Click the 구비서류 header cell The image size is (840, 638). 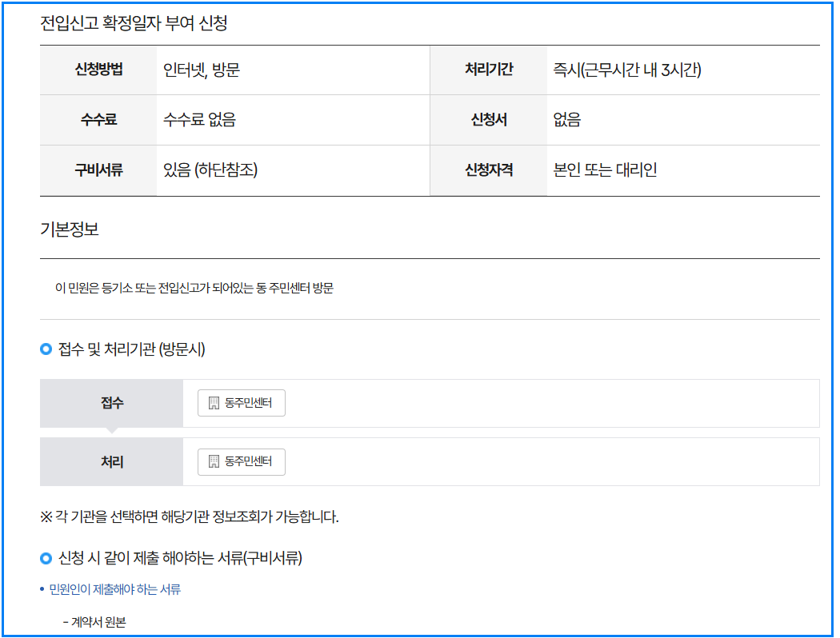(x=98, y=169)
